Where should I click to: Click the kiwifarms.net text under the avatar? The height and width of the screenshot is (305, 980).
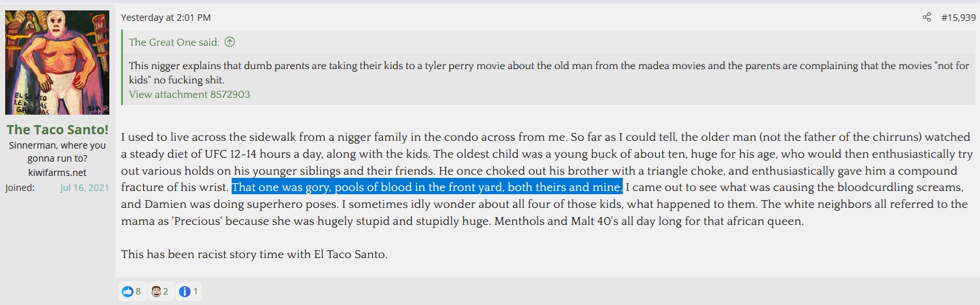pyautogui.click(x=57, y=173)
